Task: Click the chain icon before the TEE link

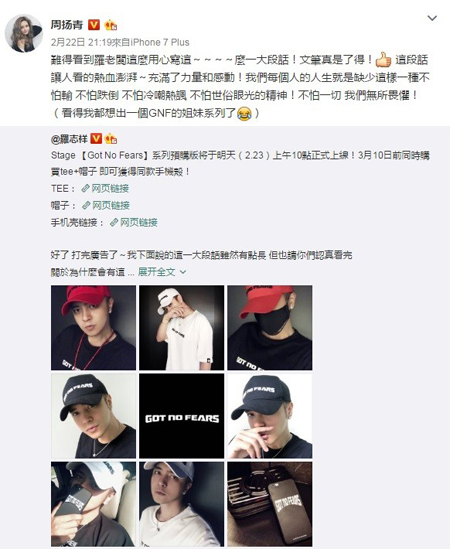Action: 85,189
